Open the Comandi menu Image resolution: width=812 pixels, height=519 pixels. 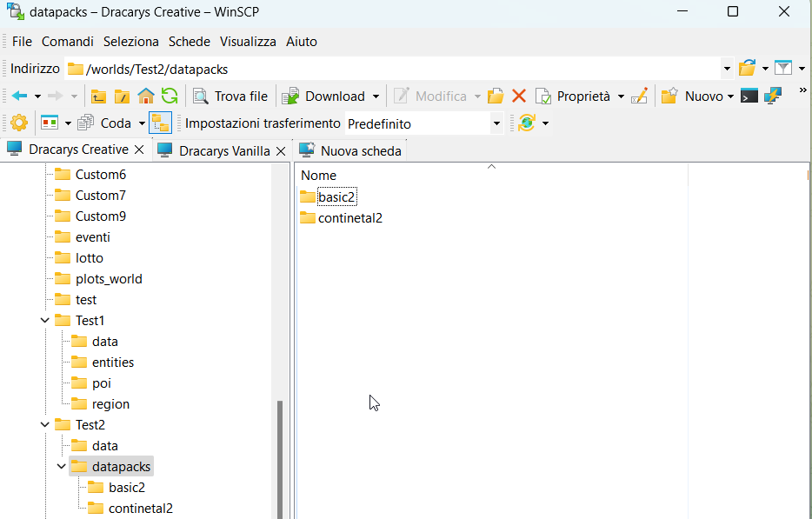pos(67,42)
